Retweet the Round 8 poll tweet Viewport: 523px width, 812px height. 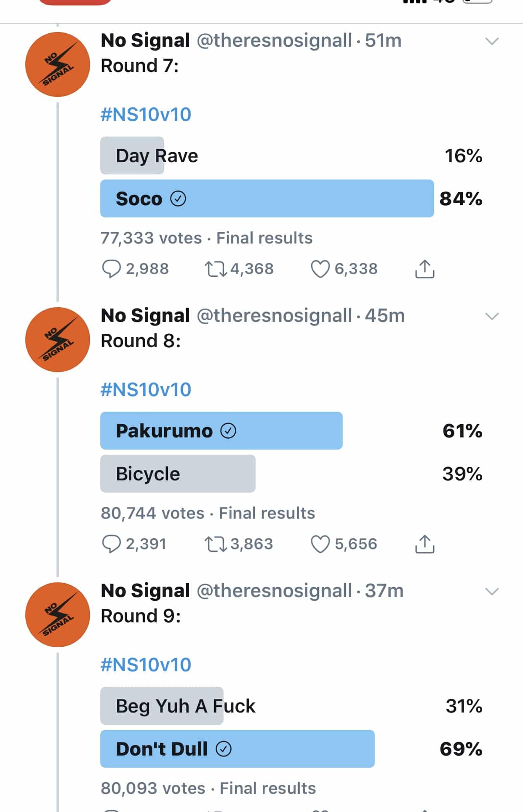(x=216, y=544)
